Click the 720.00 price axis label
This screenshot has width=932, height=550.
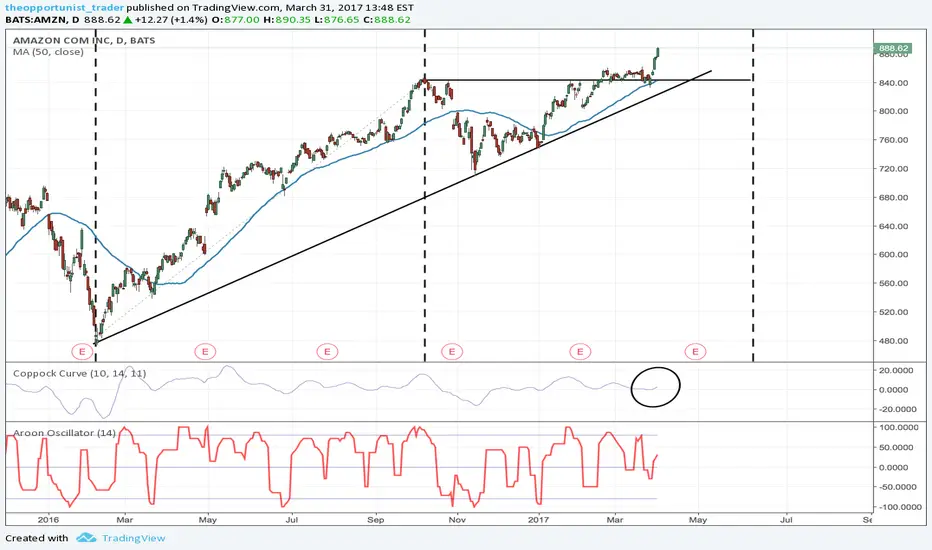(x=893, y=168)
